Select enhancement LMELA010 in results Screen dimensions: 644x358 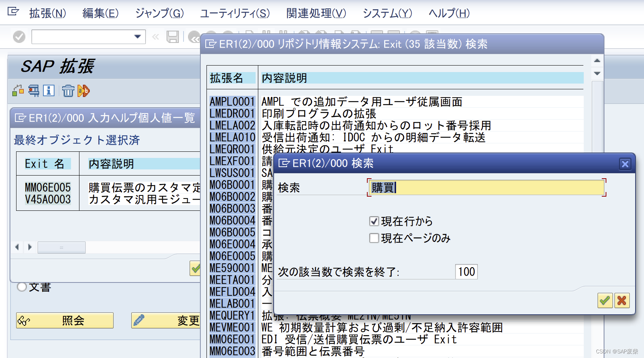pyautogui.click(x=232, y=137)
